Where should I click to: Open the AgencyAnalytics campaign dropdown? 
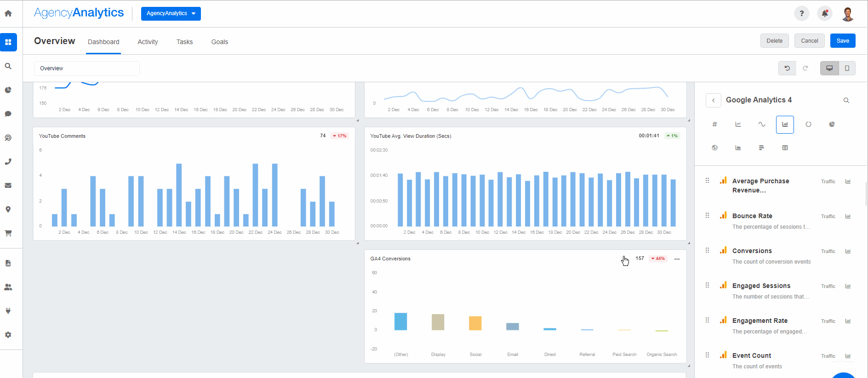pyautogui.click(x=171, y=13)
